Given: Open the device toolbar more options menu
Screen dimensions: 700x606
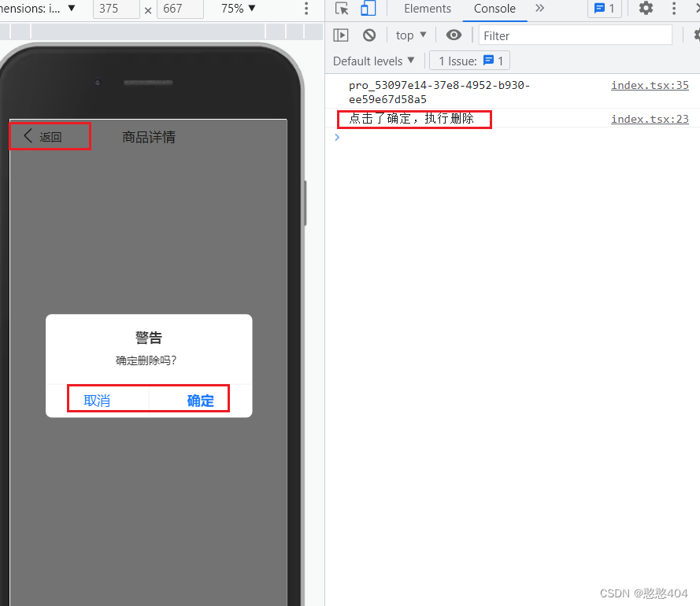Looking at the screenshot, I should point(306,9).
